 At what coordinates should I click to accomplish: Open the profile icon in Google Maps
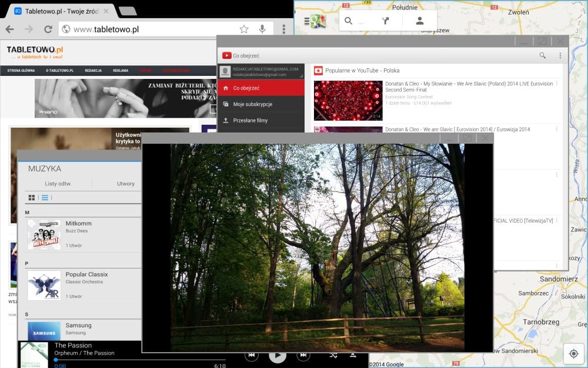420,21
